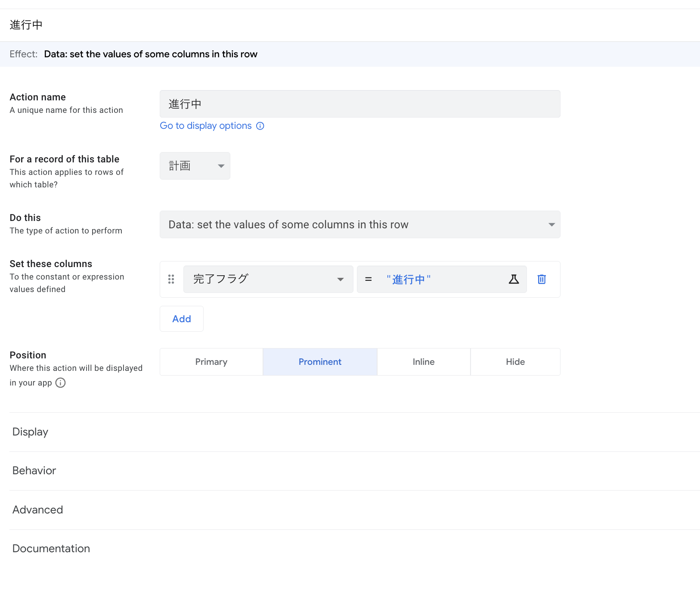
Task: Choose Hide for action position
Action: coord(515,362)
